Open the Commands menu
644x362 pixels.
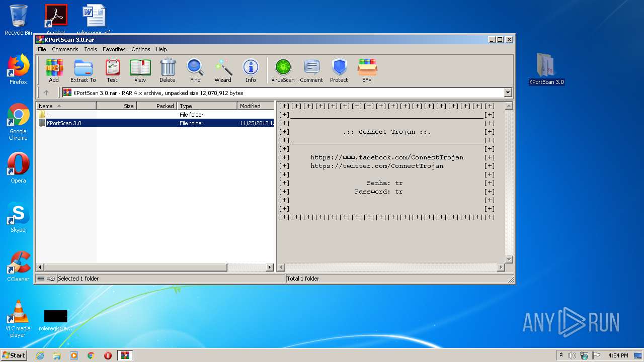click(x=65, y=49)
